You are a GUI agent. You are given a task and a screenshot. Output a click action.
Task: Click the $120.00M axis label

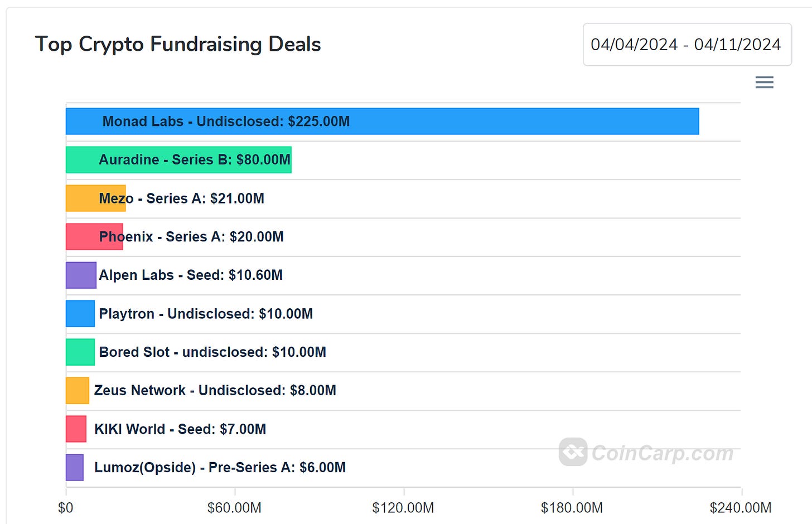click(x=403, y=508)
